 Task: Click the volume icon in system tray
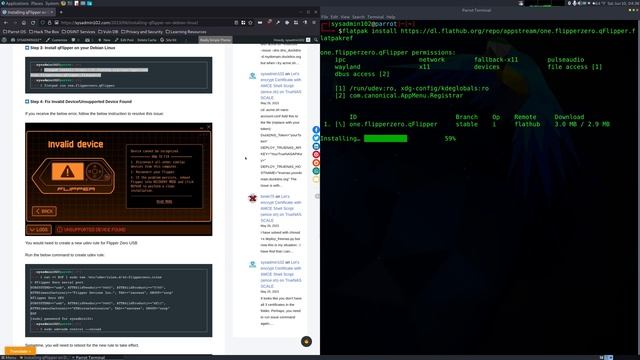[579, 3]
